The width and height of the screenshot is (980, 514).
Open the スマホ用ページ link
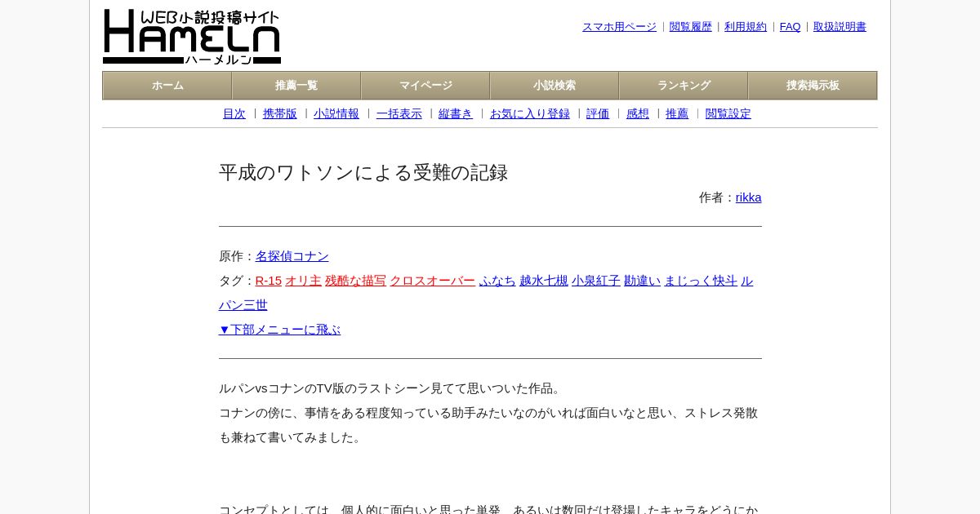click(x=619, y=27)
